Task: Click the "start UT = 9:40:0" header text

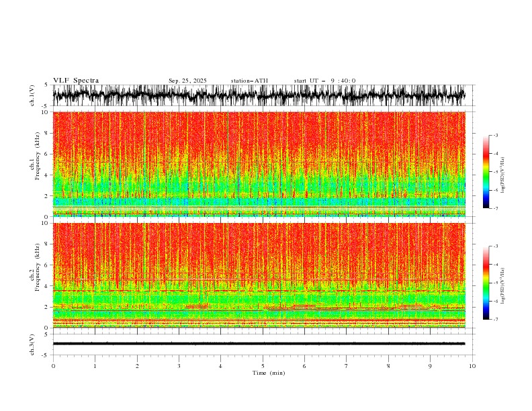Action: pos(324,81)
